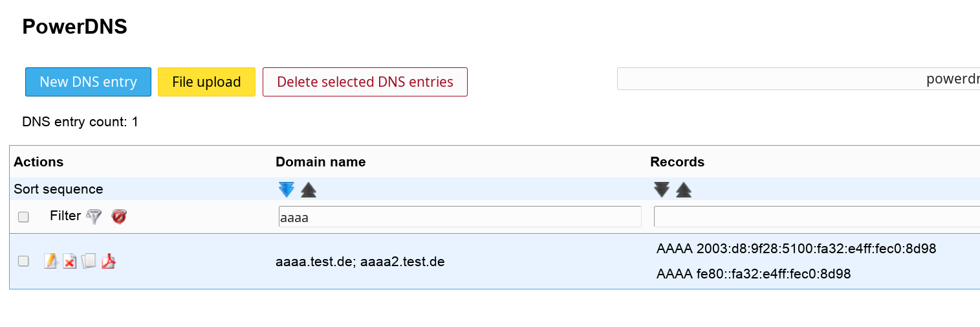Check the aaaa.test.de row checkbox
The height and width of the screenshot is (327, 980).
(x=23, y=261)
